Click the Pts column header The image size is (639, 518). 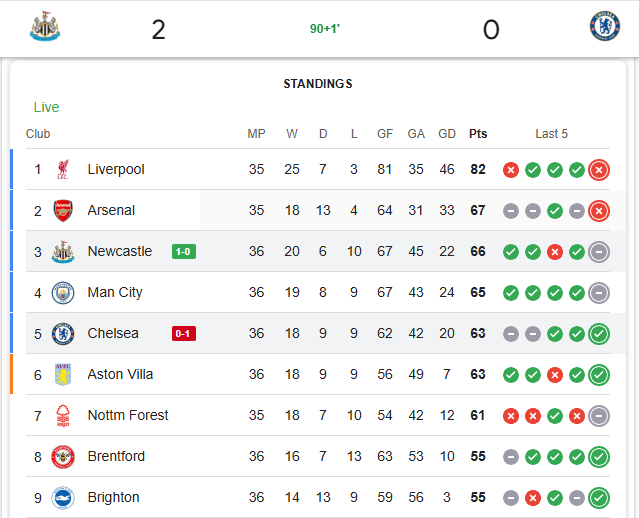pyautogui.click(x=478, y=134)
